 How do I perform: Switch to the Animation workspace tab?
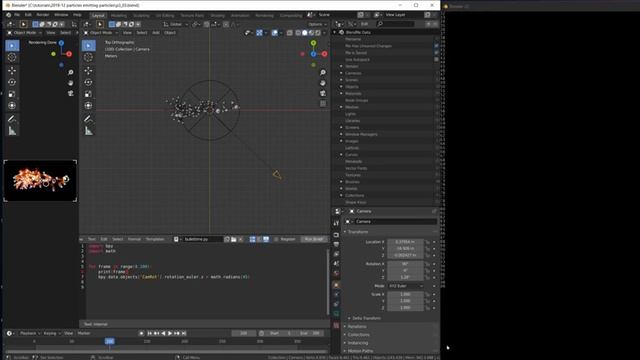tap(240, 16)
